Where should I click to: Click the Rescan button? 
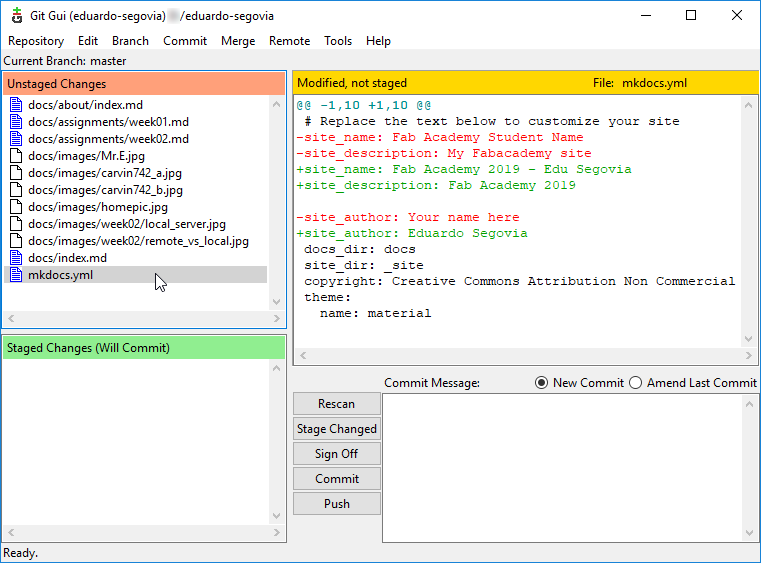tap(336, 404)
